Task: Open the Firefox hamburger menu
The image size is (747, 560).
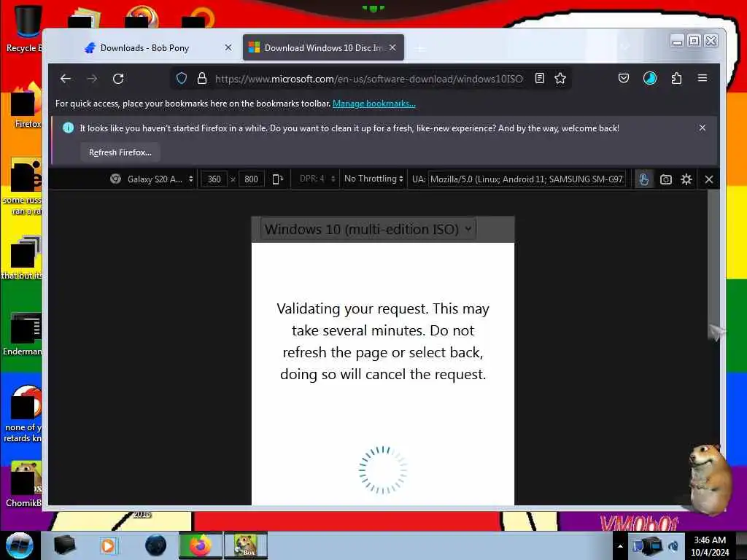Action: [x=703, y=78]
